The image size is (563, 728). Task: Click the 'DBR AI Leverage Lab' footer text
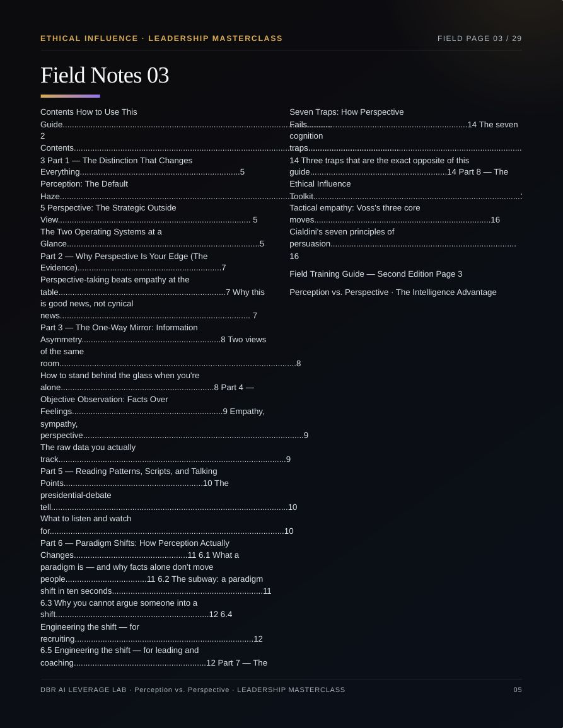tap(84, 690)
